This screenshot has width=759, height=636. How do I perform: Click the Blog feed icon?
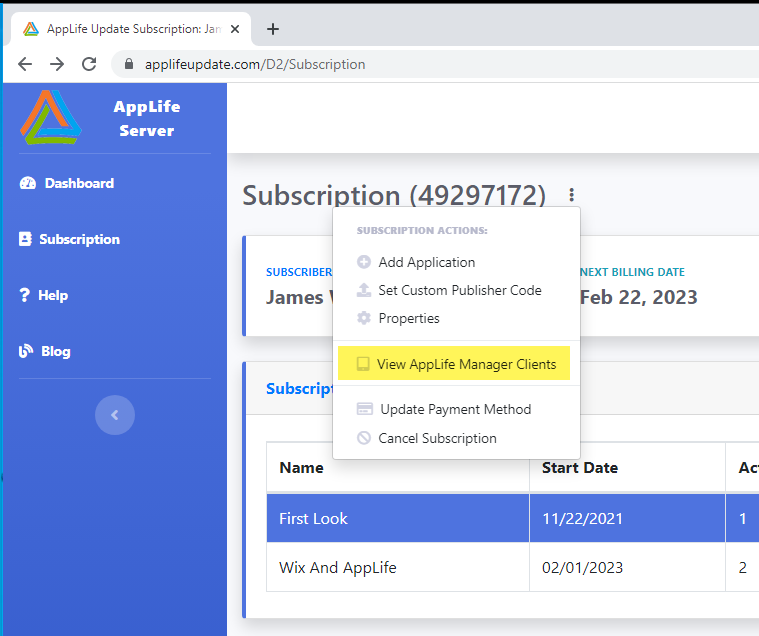click(x=26, y=351)
